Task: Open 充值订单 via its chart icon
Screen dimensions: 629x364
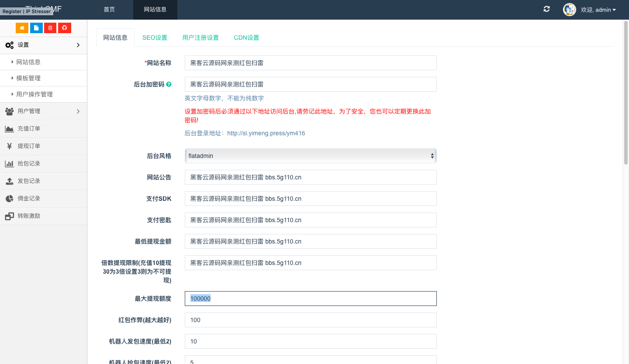Action: tap(9, 129)
